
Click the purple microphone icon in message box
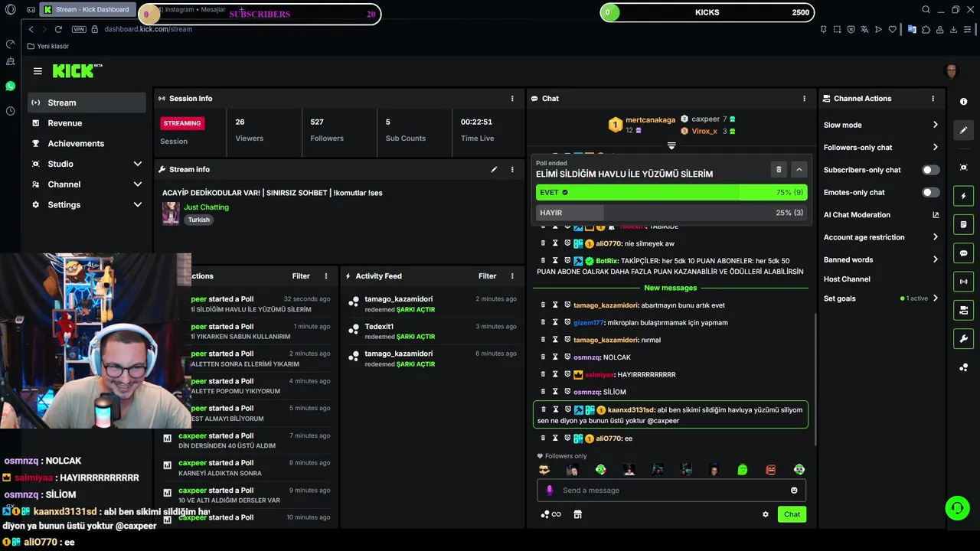(x=549, y=491)
